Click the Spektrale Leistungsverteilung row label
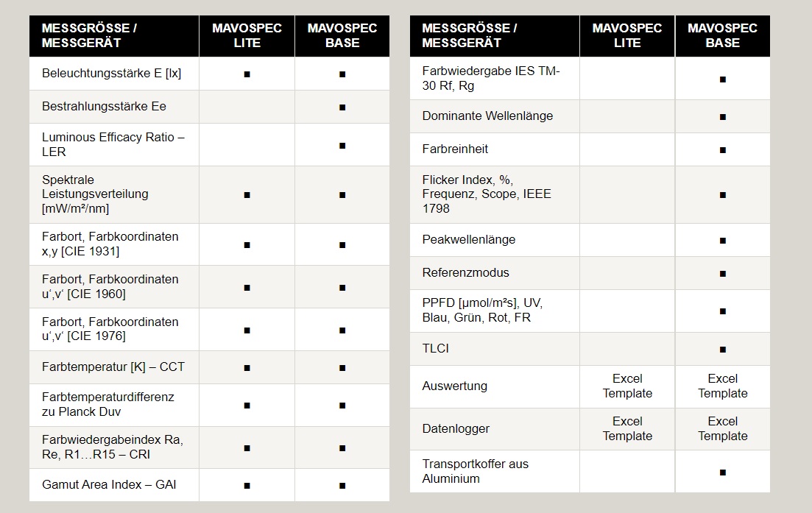The image size is (812, 513). [x=95, y=194]
